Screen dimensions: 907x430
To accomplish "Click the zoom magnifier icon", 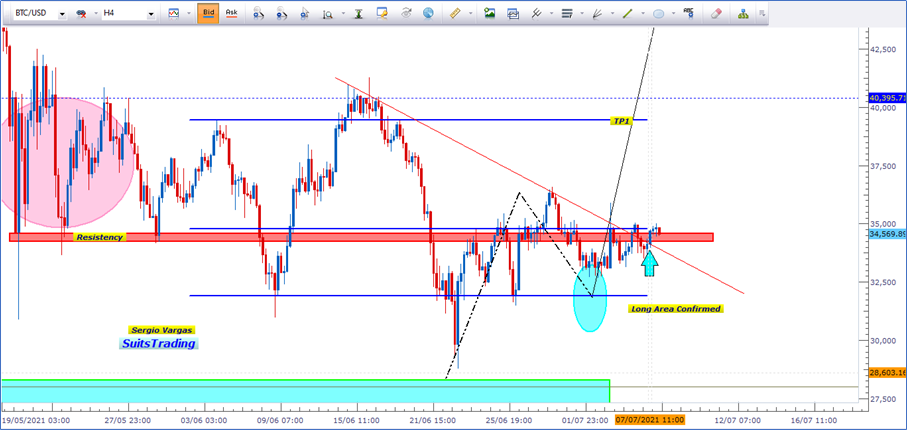I will 328,14.
